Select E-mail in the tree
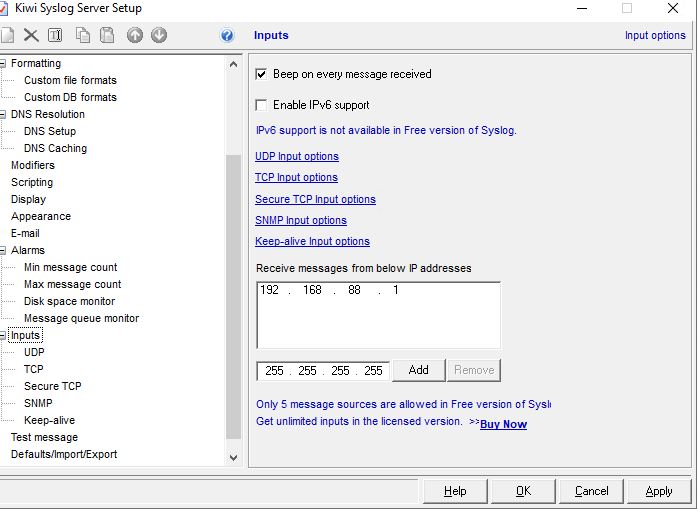Viewport: 697px width, 509px height. coord(25,233)
